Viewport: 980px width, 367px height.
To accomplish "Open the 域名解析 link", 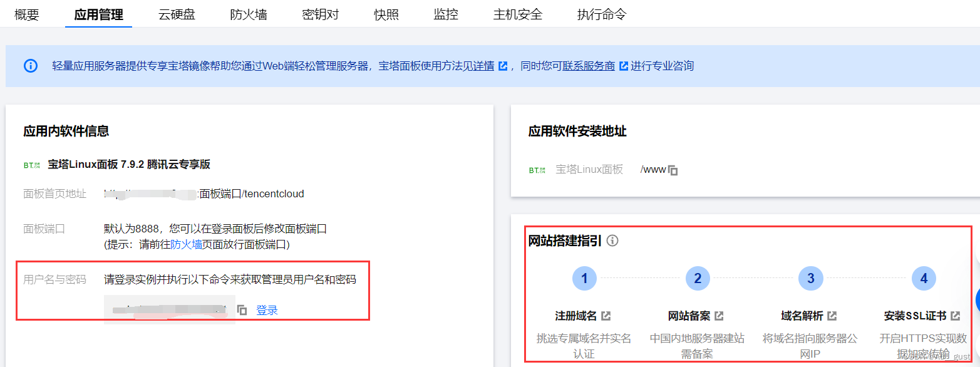I will point(802,316).
